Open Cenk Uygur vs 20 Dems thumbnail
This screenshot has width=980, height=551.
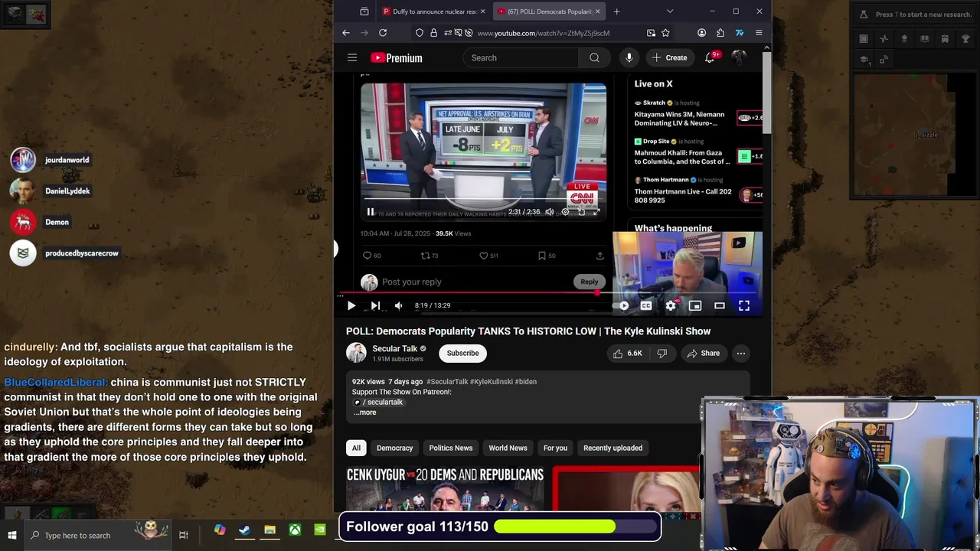445,488
